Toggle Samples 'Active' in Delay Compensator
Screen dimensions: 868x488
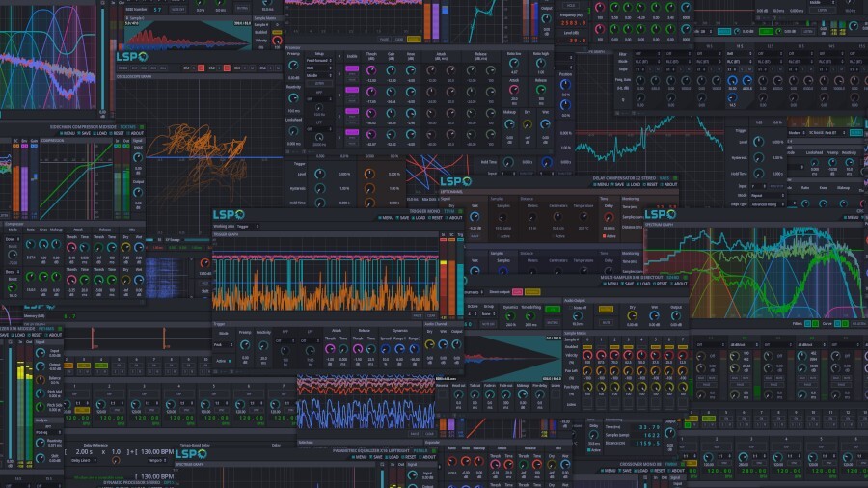click(499, 236)
